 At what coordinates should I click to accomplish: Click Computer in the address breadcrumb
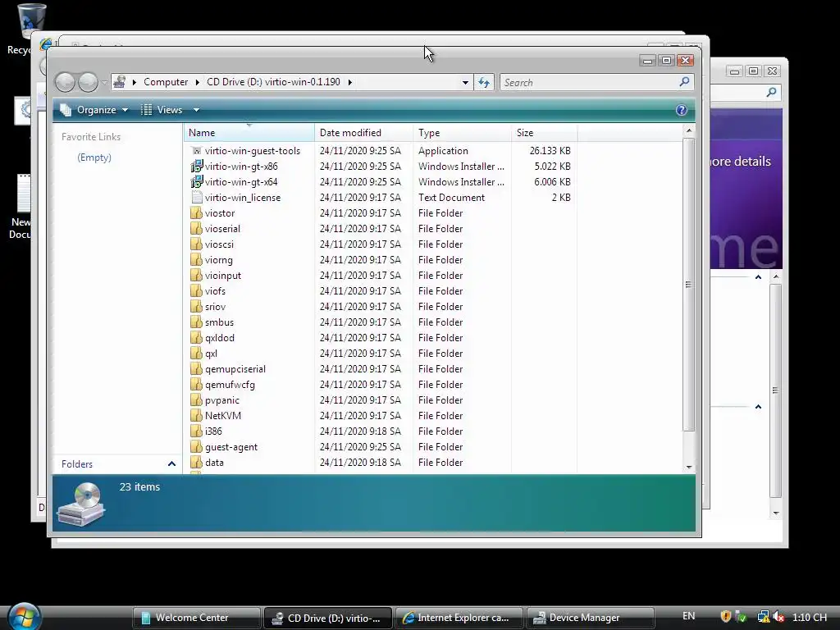(x=166, y=82)
